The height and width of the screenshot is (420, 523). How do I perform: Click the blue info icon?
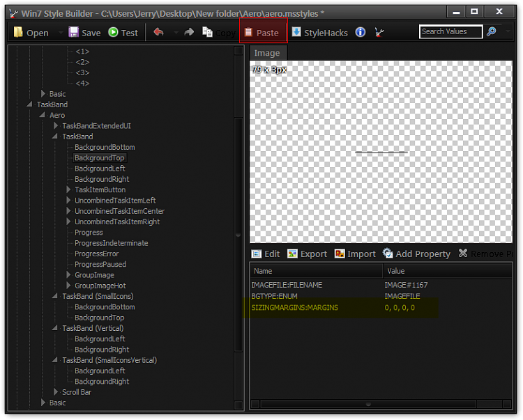[361, 32]
